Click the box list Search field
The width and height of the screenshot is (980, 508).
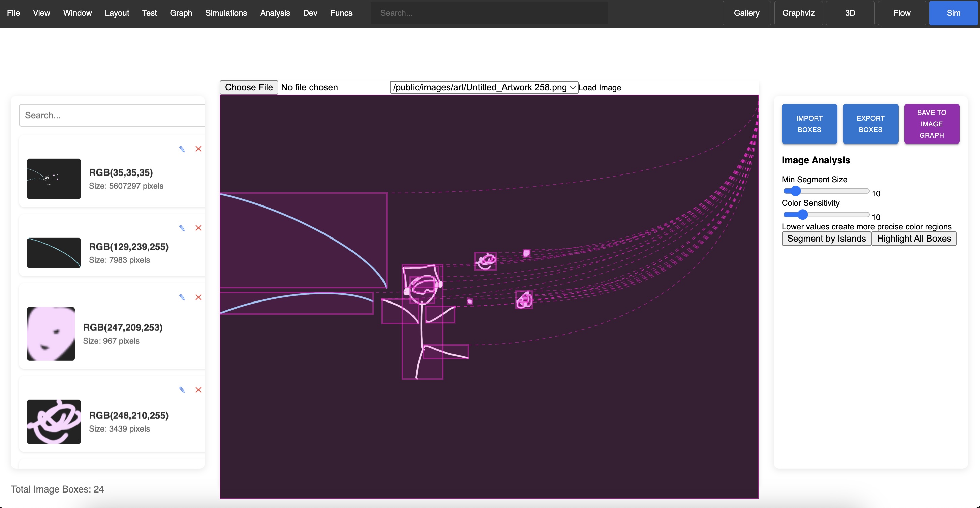(x=112, y=115)
